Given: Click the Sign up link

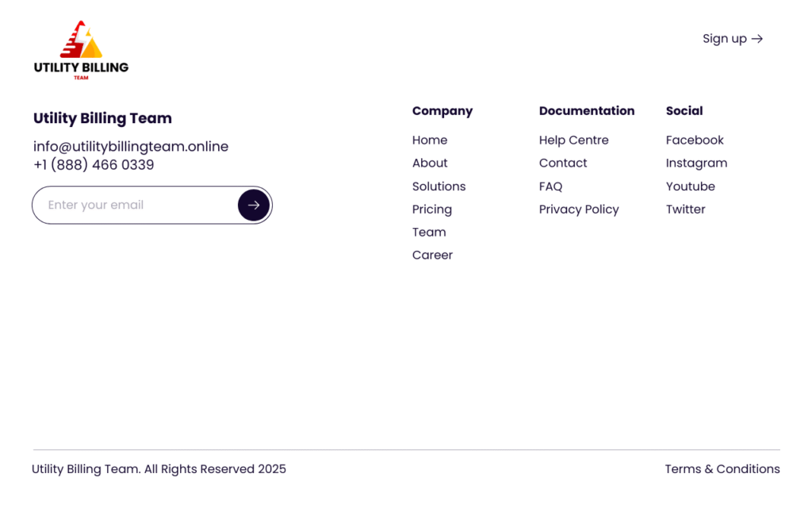Looking at the screenshot, I should [732, 39].
